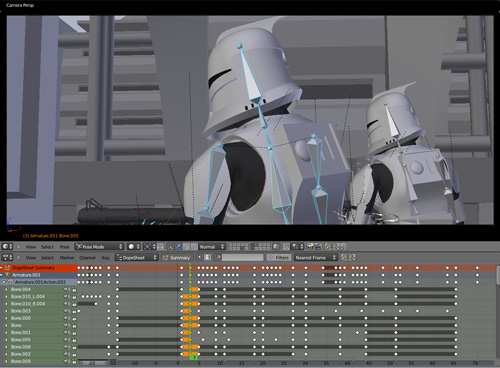Open the Normal orientation dropdown

tap(212, 247)
